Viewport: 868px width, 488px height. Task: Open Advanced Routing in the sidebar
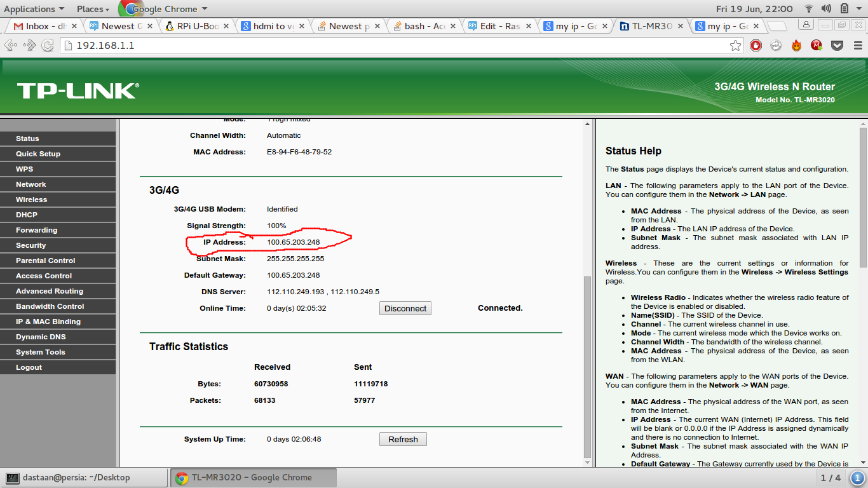point(58,291)
